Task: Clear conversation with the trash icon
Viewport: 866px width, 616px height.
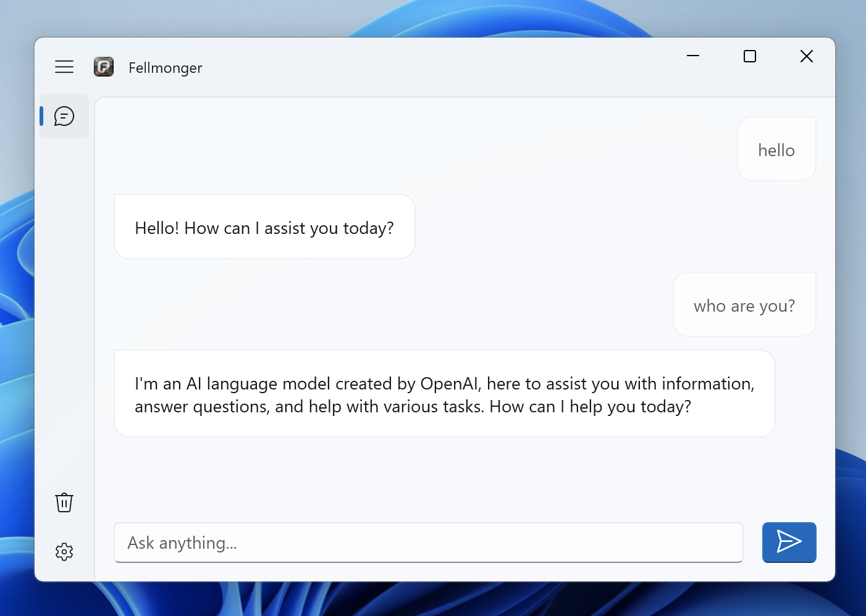Action: click(64, 502)
